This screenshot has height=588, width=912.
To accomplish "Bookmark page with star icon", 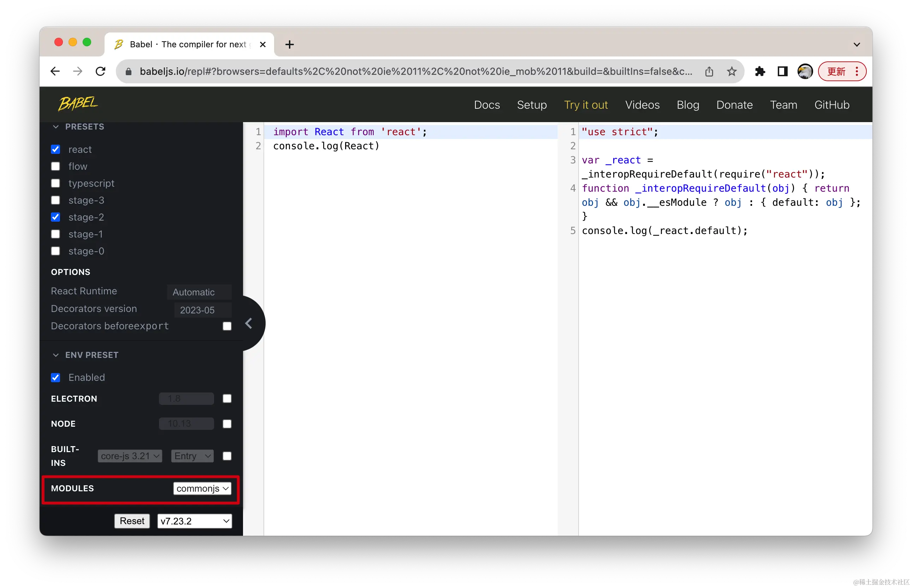I will pos(731,71).
